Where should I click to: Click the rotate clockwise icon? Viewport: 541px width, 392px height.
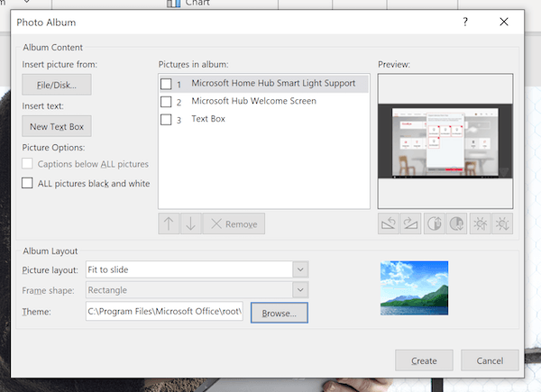click(x=410, y=223)
